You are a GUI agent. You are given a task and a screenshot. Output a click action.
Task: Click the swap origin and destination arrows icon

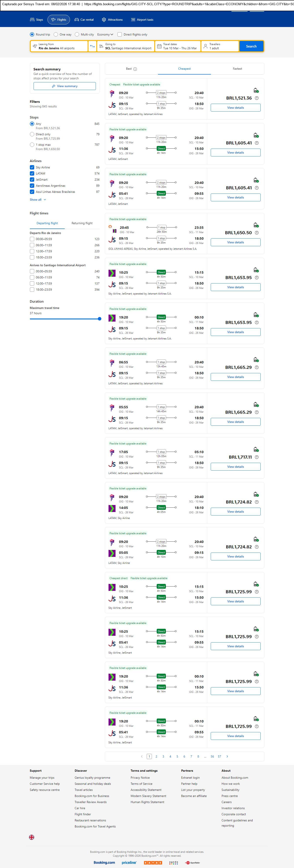(x=92, y=46)
